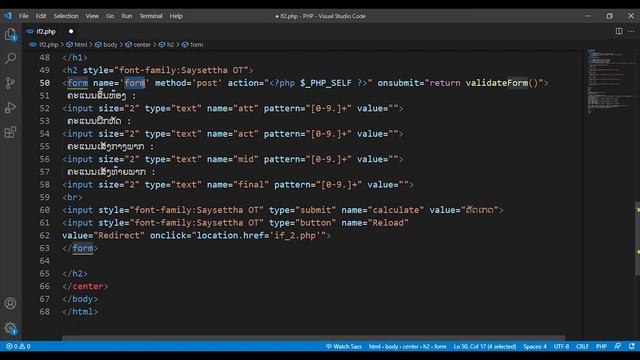Image resolution: width=640 pixels, height=360 pixels.
Task: Click name="mid" on line 56
Action: tap(233, 159)
